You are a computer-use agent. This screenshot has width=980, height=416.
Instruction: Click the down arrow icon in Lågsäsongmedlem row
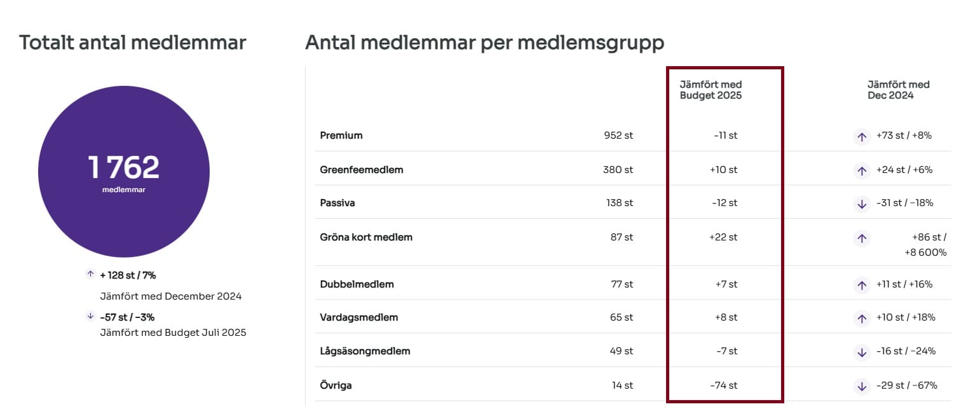[862, 352]
